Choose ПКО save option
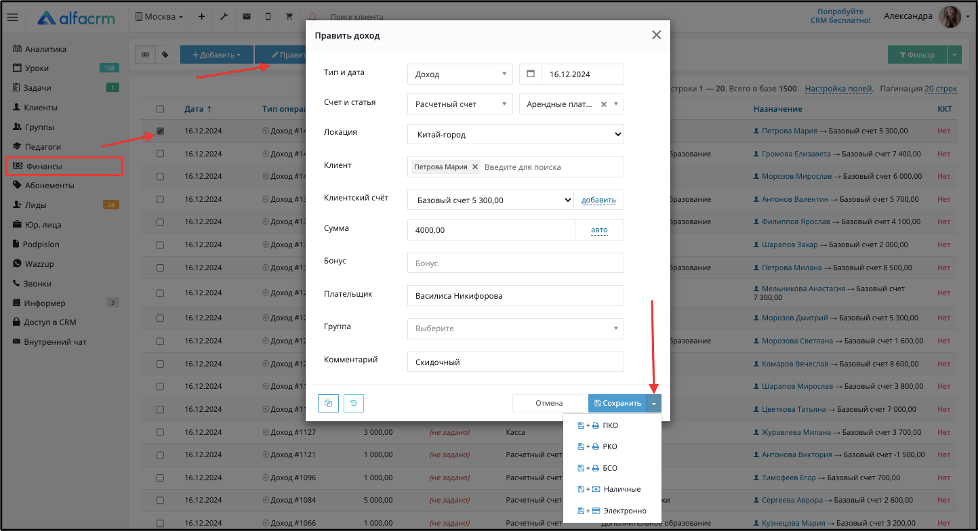 (611, 425)
